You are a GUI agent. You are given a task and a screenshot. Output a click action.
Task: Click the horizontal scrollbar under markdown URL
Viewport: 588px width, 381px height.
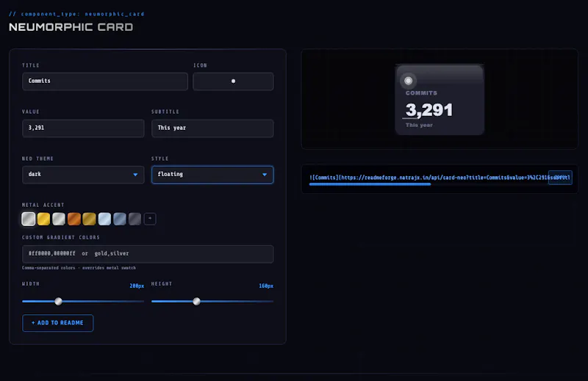370,184
